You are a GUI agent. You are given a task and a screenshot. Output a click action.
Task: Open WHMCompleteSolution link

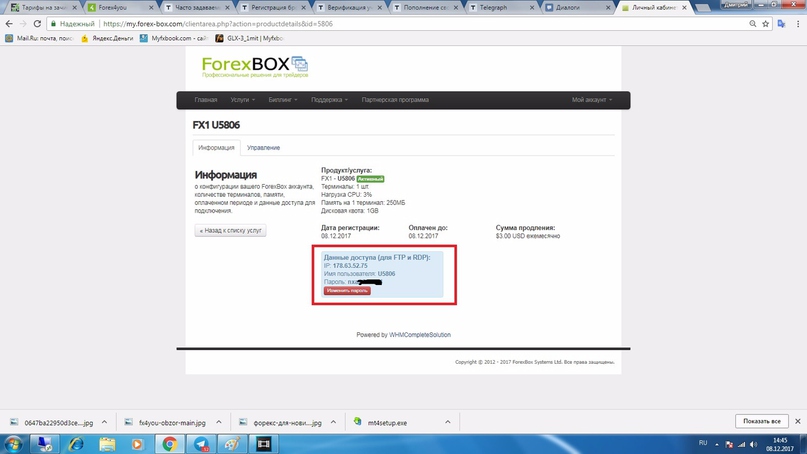coord(420,335)
